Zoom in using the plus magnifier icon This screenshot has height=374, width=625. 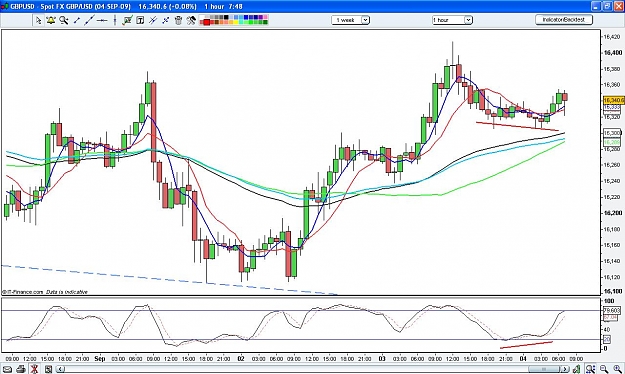click(618, 369)
